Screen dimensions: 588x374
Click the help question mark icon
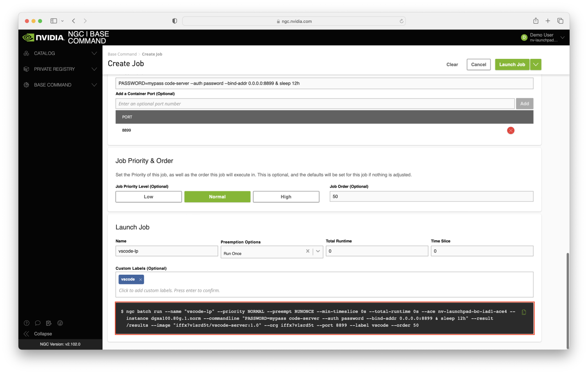(x=27, y=323)
